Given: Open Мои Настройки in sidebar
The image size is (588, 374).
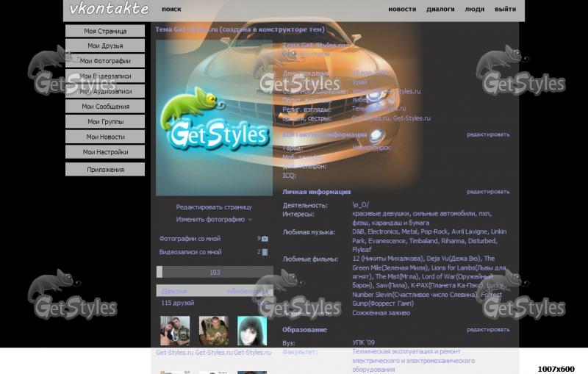Looking at the screenshot, I should tap(105, 152).
